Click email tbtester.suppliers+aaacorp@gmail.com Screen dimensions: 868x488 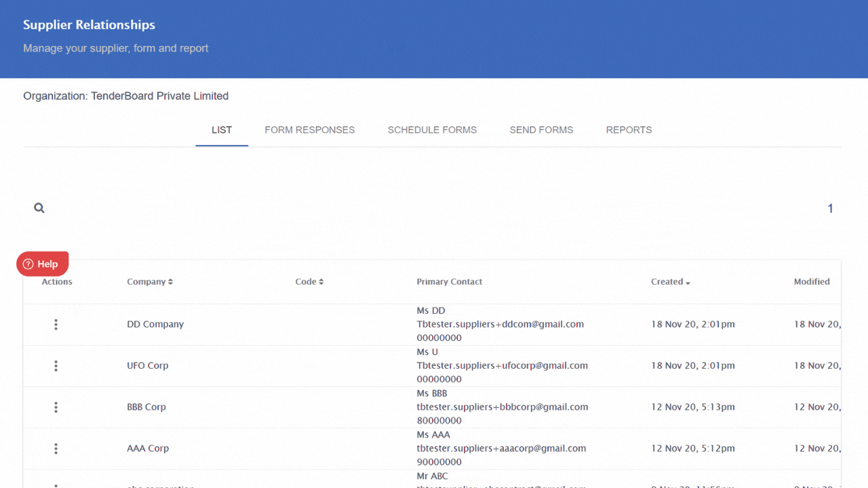click(x=501, y=448)
